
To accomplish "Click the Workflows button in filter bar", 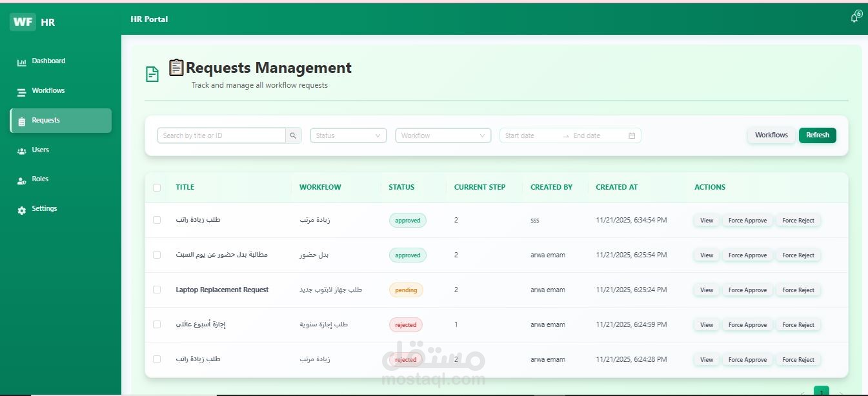I will click(x=771, y=135).
